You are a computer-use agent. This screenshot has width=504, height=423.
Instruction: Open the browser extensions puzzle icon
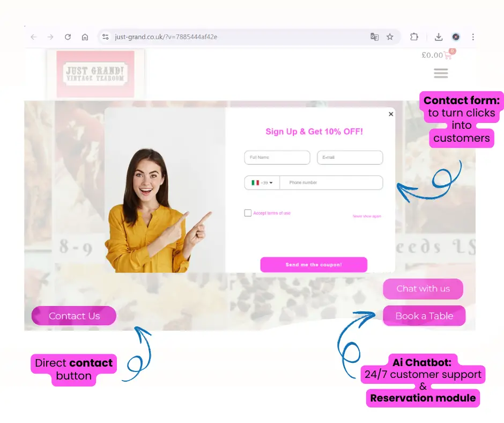414,37
